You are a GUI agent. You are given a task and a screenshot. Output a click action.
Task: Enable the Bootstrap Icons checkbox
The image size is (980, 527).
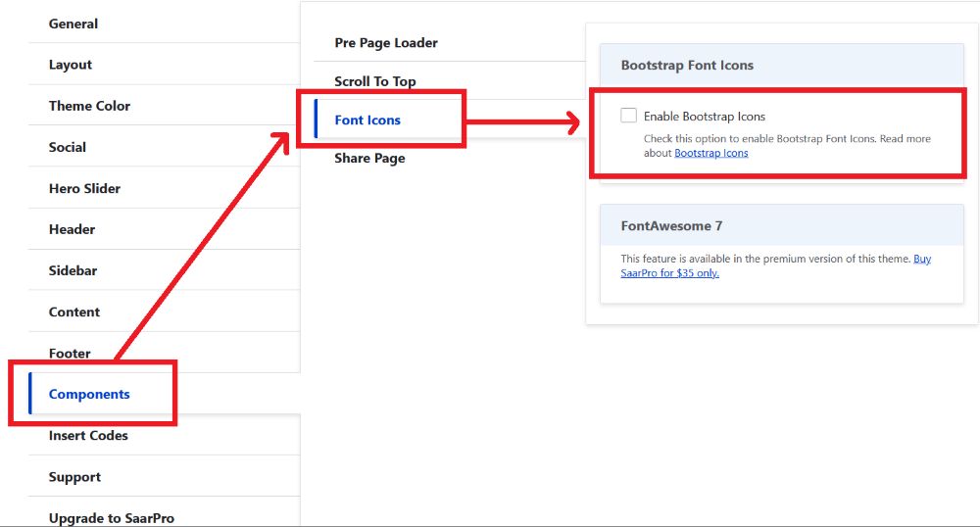[629, 116]
